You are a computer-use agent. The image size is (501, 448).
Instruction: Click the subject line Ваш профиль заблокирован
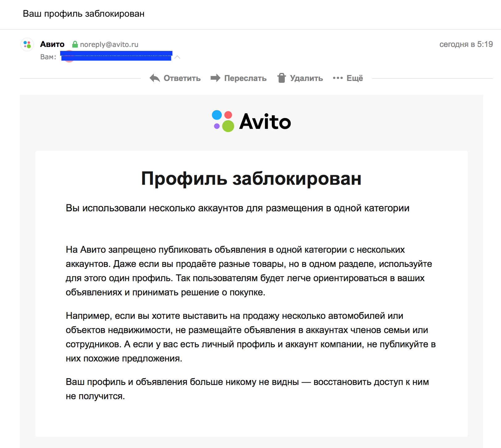point(84,14)
